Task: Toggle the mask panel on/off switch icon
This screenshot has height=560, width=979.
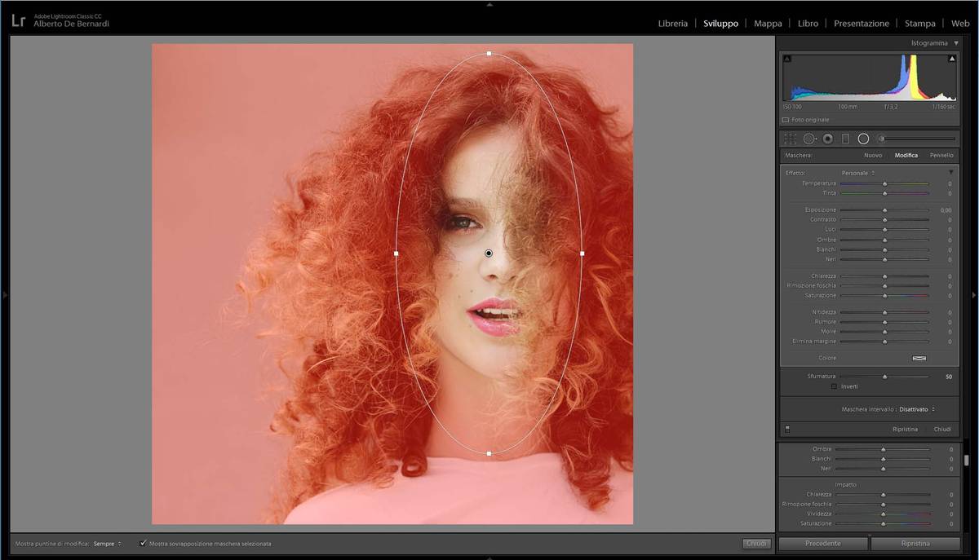Action: tap(787, 429)
